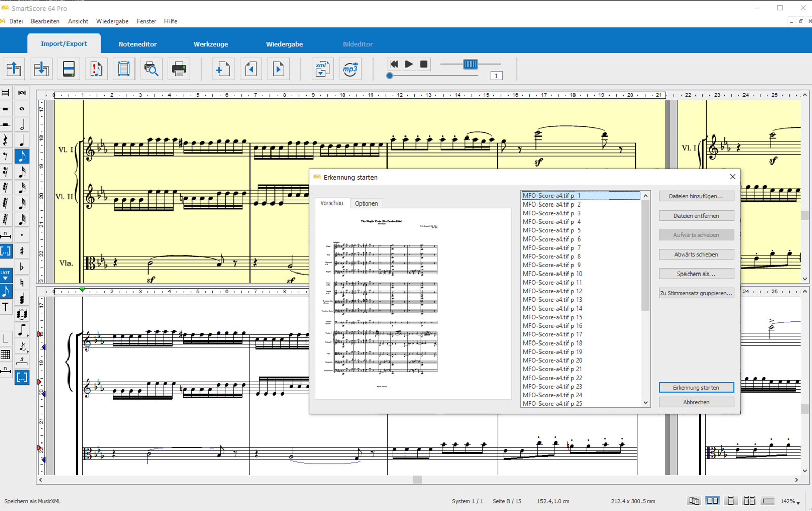The width and height of the screenshot is (812, 511).
Task: Switch to the Noteneditor ribbon tab
Action: pos(138,44)
